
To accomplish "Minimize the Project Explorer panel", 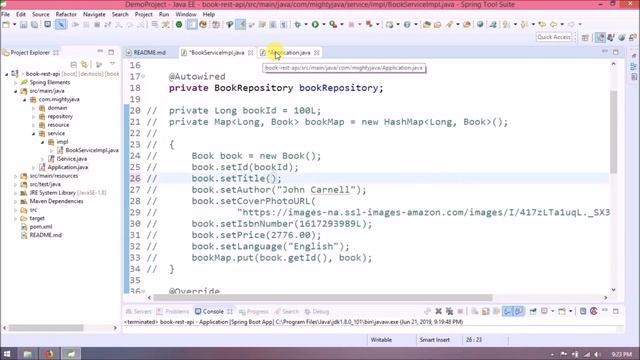I will [x=100, y=52].
